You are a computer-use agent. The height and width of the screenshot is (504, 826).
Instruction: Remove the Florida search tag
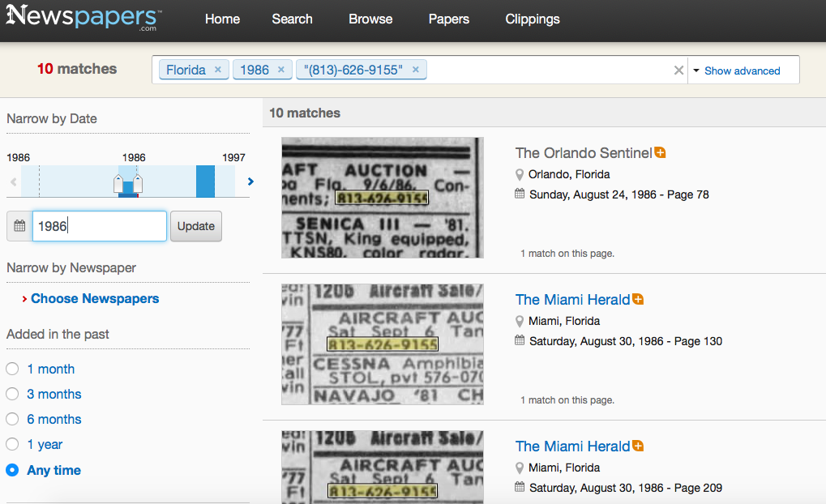tap(217, 70)
